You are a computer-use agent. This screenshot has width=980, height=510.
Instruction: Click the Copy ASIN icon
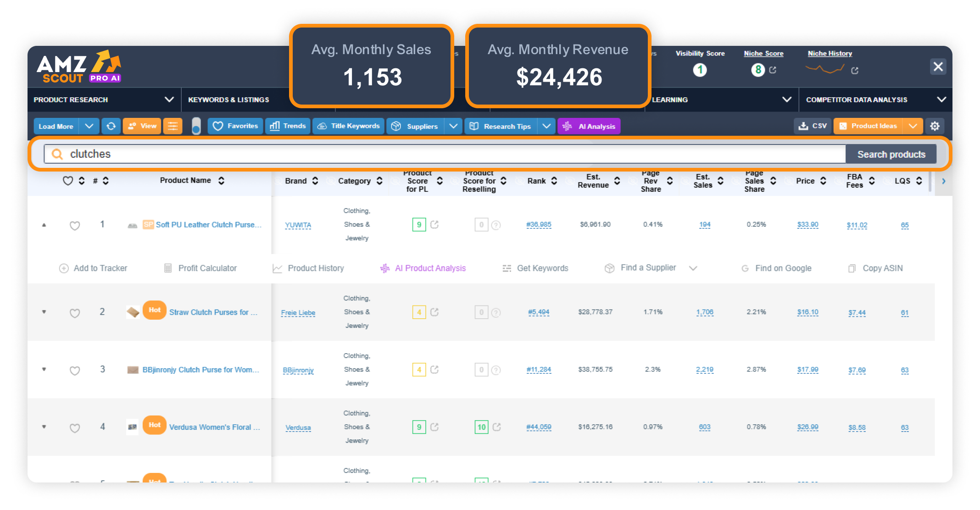[x=852, y=268]
